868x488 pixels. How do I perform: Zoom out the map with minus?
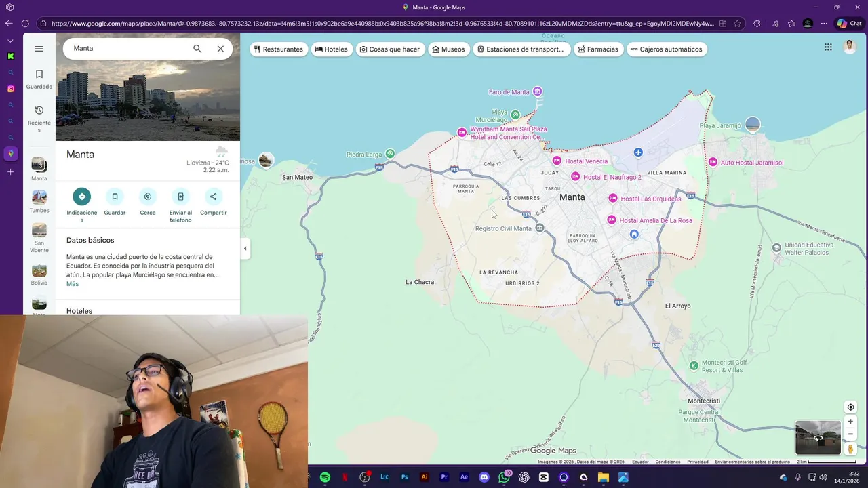click(x=850, y=434)
